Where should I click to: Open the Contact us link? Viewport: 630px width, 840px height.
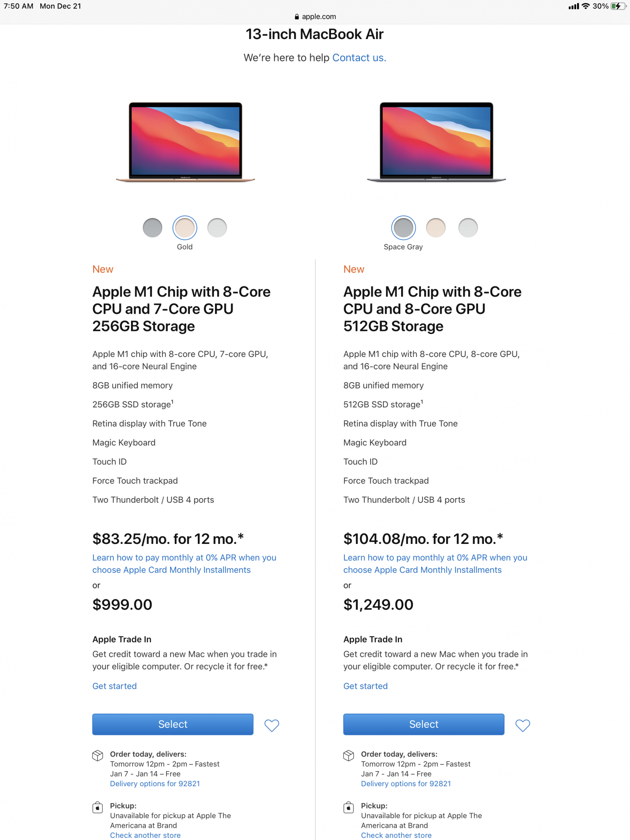(x=359, y=58)
